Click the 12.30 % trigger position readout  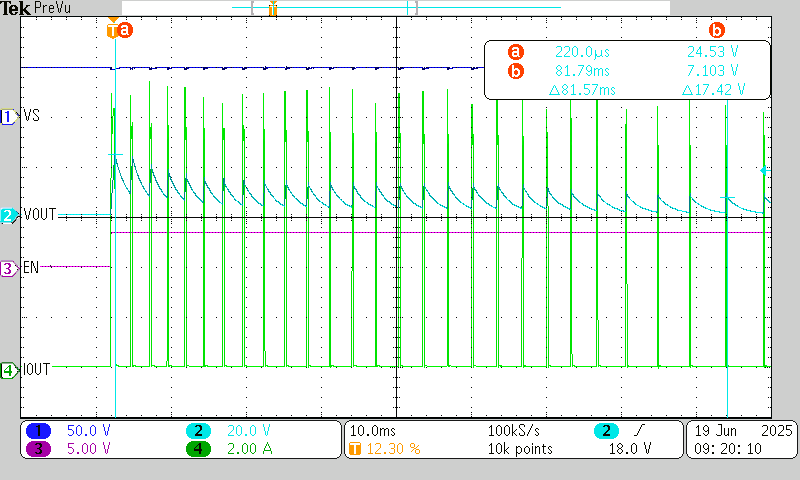tap(390, 449)
